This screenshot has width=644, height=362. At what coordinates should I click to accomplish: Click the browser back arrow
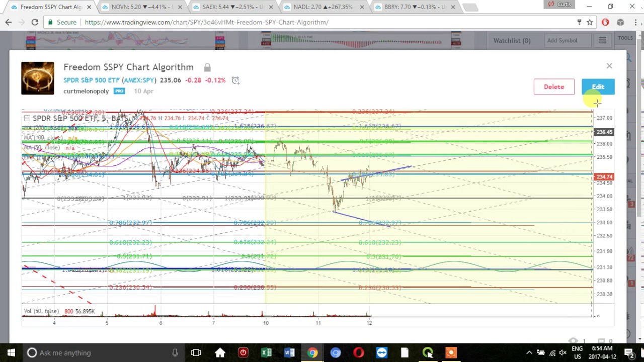[x=9, y=22]
